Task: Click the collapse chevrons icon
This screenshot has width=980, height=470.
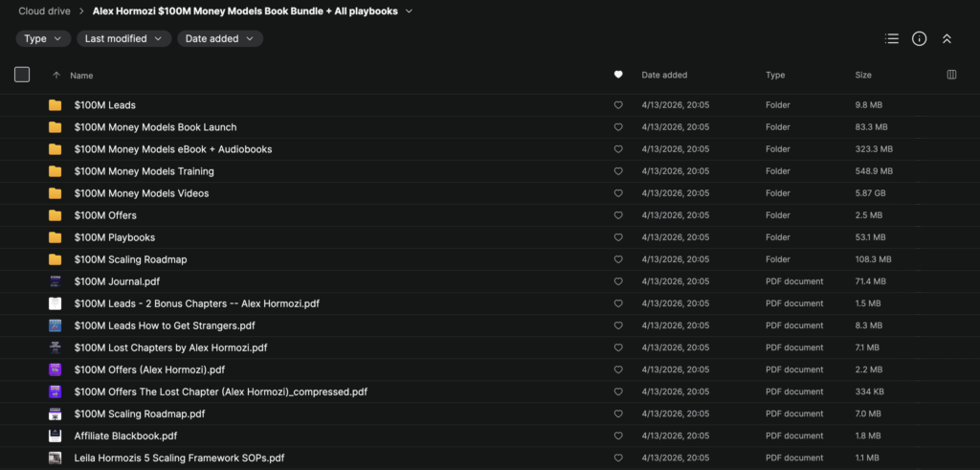Action: click(x=947, y=39)
